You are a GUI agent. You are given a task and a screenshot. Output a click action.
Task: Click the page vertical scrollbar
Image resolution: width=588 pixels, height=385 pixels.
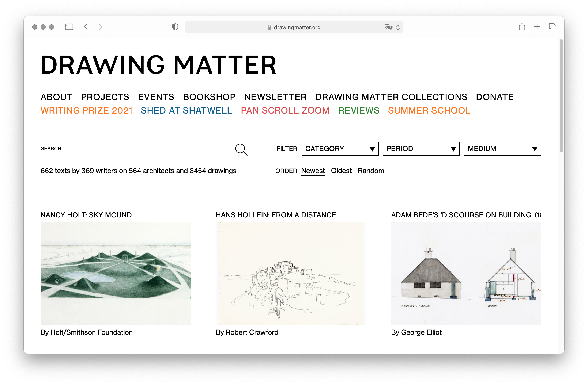(561, 96)
